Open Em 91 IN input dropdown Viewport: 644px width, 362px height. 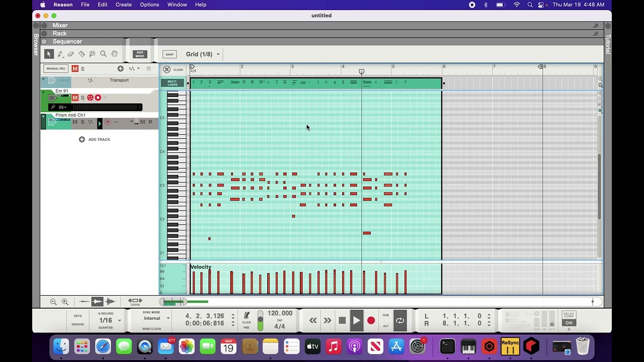(62, 107)
